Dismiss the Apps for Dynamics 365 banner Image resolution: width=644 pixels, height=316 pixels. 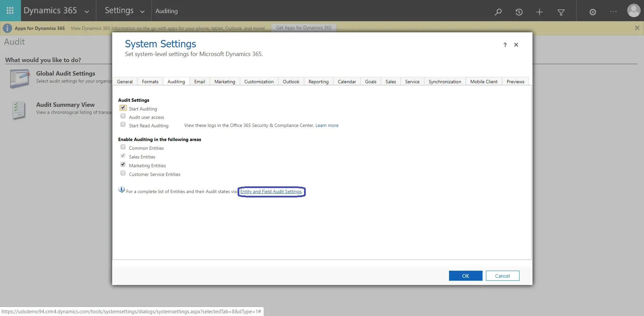pyautogui.click(x=637, y=28)
